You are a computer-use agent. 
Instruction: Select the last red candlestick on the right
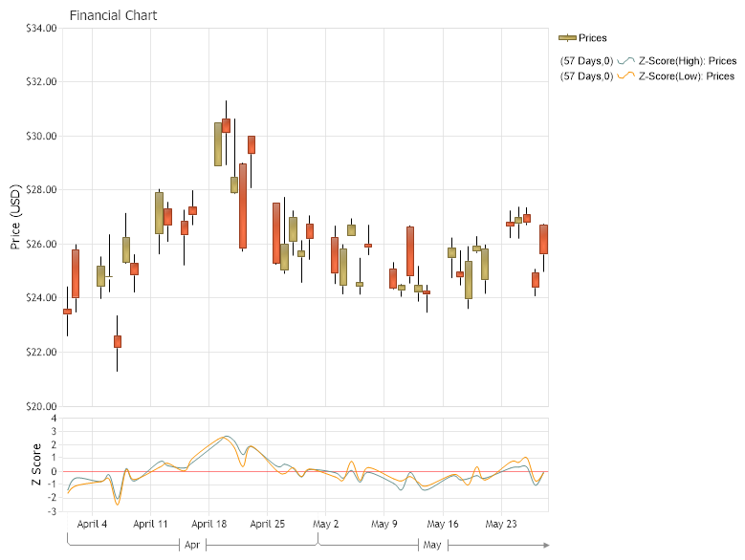point(543,239)
